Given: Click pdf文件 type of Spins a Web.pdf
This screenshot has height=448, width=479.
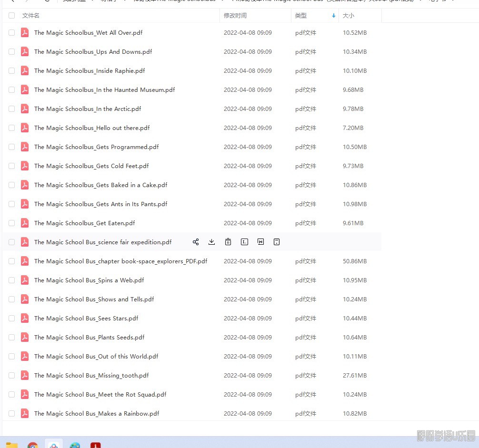Looking at the screenshot, I should tap(306, 280).
